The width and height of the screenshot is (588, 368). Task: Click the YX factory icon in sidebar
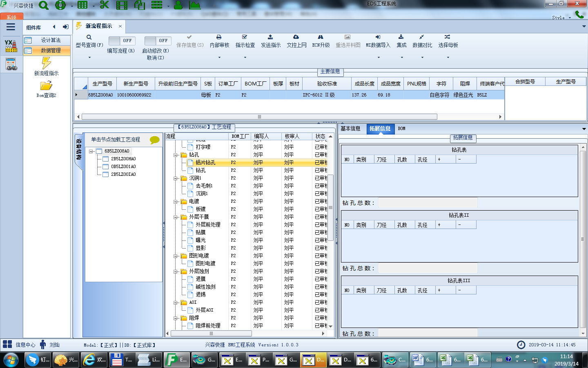point(11,46)
